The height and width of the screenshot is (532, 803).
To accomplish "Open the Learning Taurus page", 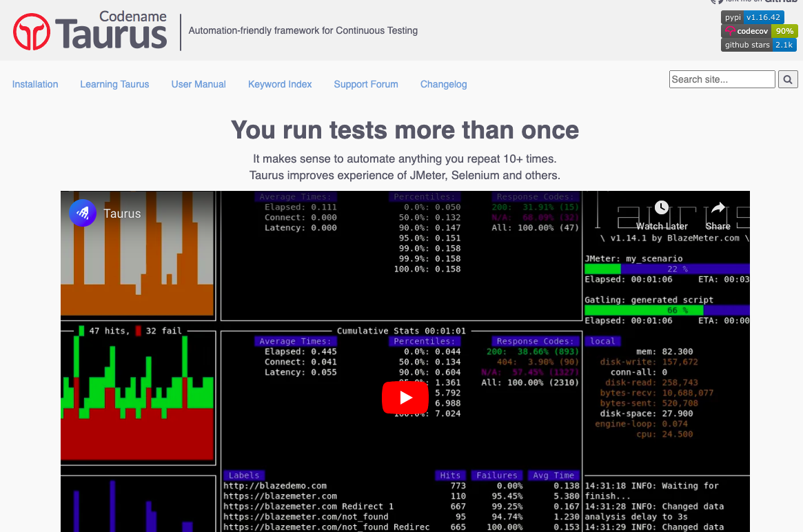I will (x=114, y=84).
